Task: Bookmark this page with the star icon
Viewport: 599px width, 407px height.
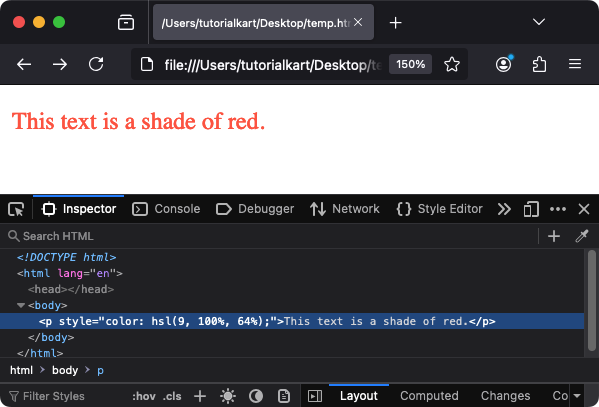Action: point(452,64)
